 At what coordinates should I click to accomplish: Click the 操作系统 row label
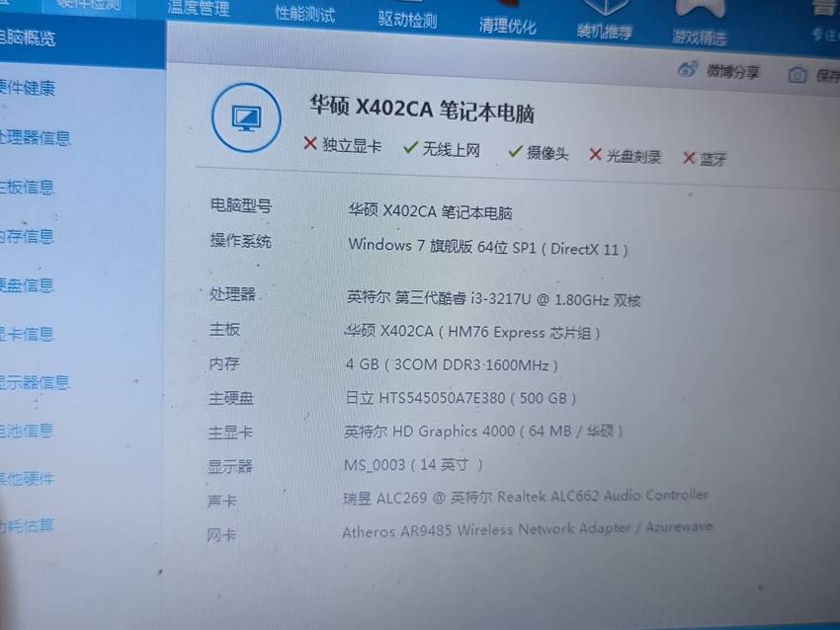coord(240,241)
